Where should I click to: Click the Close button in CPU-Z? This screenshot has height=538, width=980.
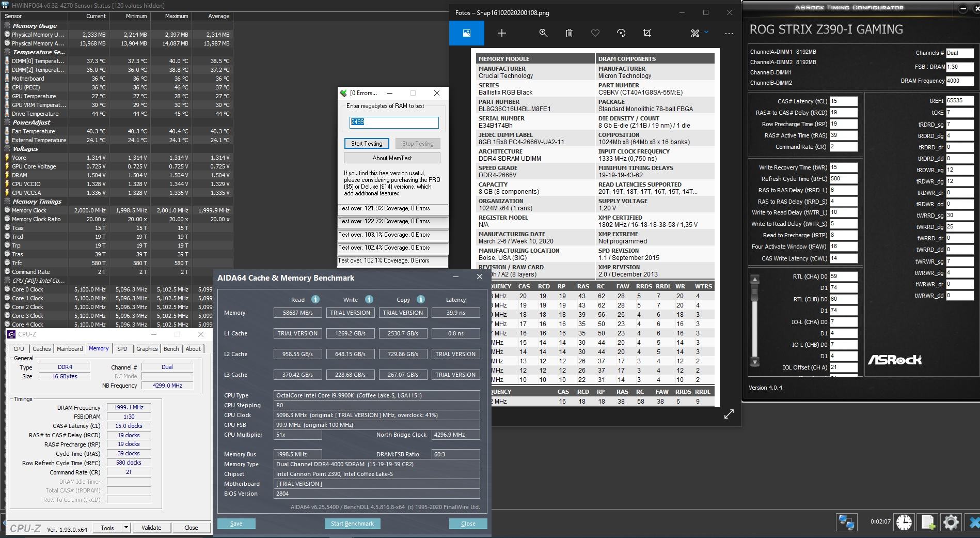tap(191, 528)
